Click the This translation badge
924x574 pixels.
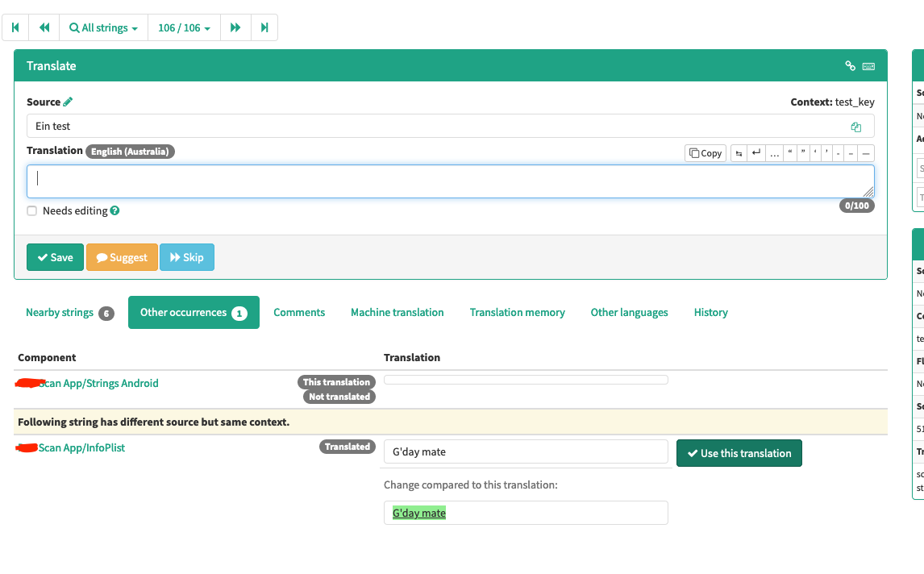point(336,382)
